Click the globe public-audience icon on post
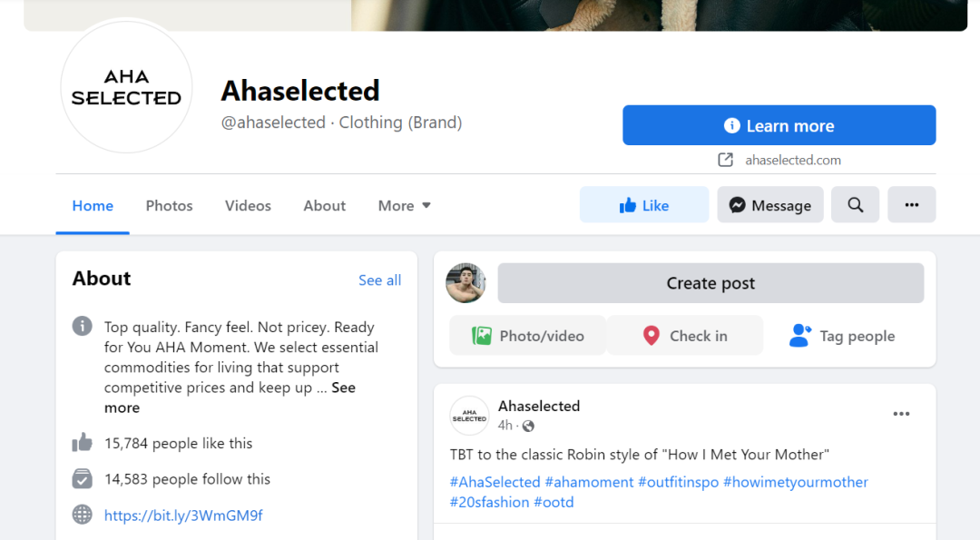The height and width of the screenshot is (540, 980). tap(528, 426)
